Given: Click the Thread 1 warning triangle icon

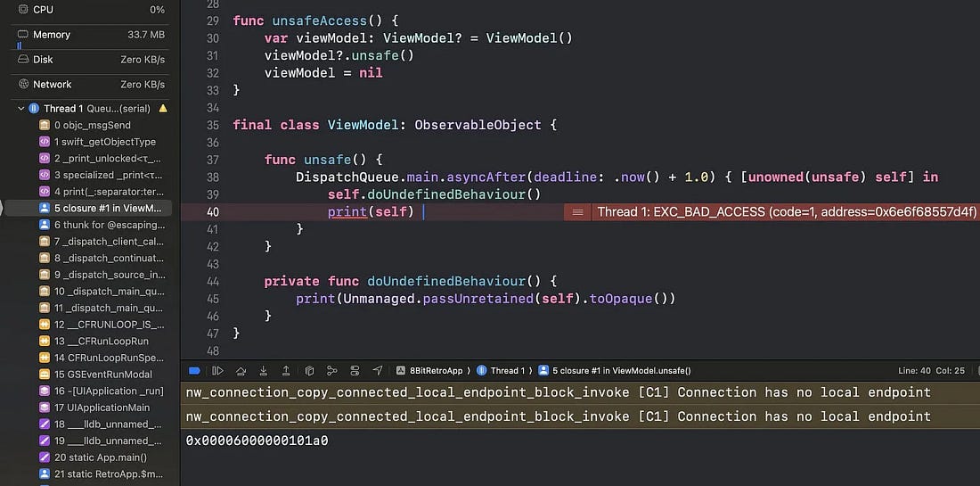Looking at the screenshot, I should [163, 108].
